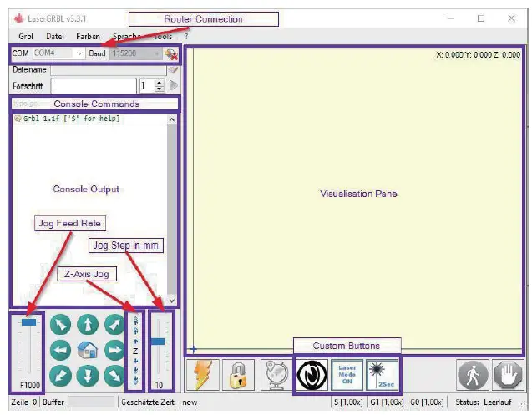Click the Dateiname file name field
Viewport: 532px width, 415px height.
109,70
